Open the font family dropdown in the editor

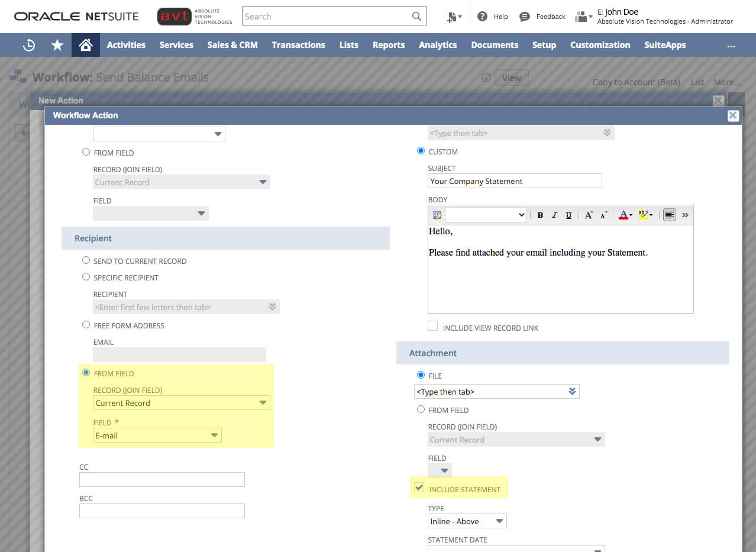pyautogui.click(x=485, y=215)
